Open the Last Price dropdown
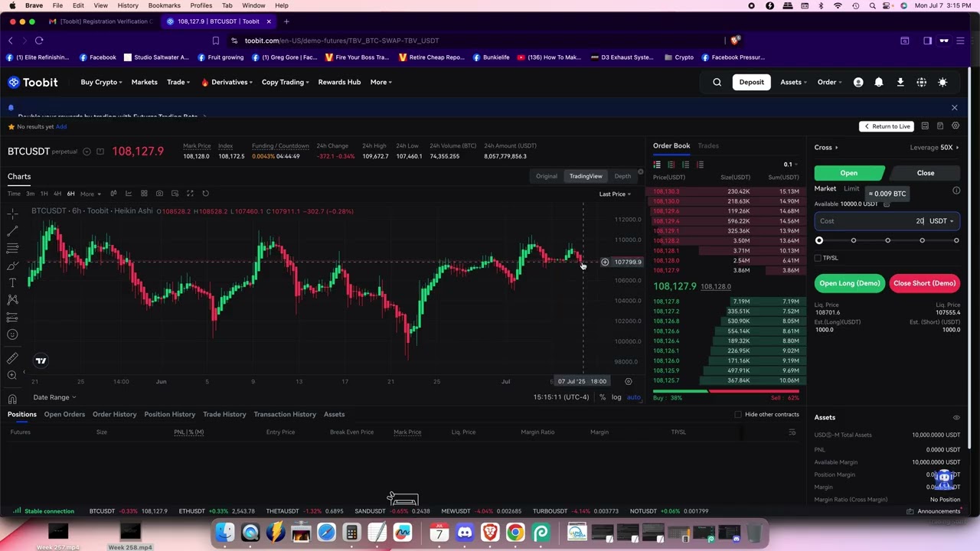The image size is (980, 551). [x=615, y=194]
